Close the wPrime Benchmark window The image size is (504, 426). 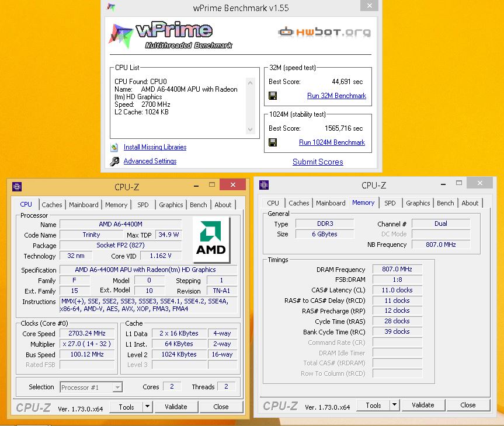[x=369, y=5]
